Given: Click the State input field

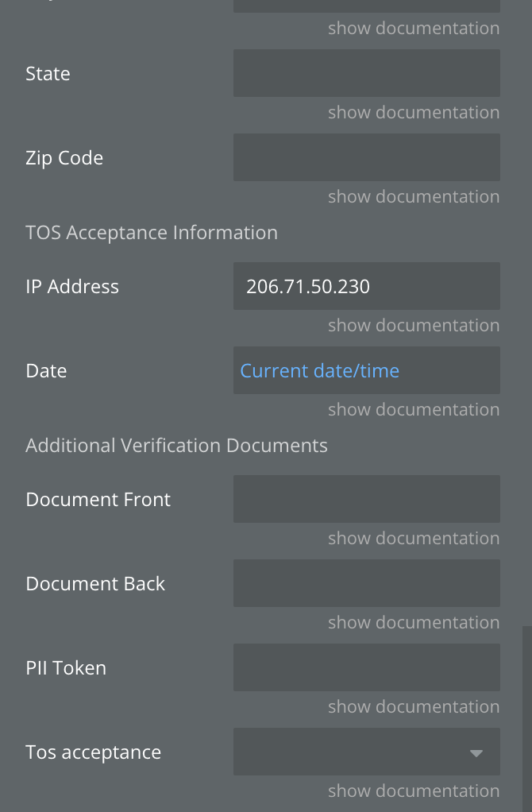Looking at the screenshot, I should tap(366, 73).
